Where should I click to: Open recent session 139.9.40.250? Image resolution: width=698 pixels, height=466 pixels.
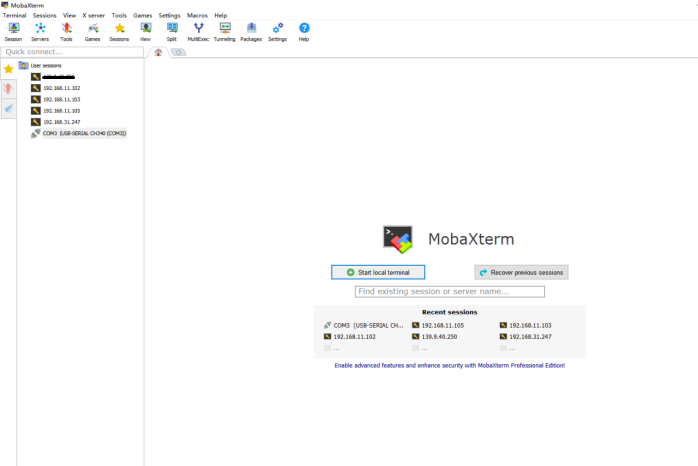tap(434, 336)
